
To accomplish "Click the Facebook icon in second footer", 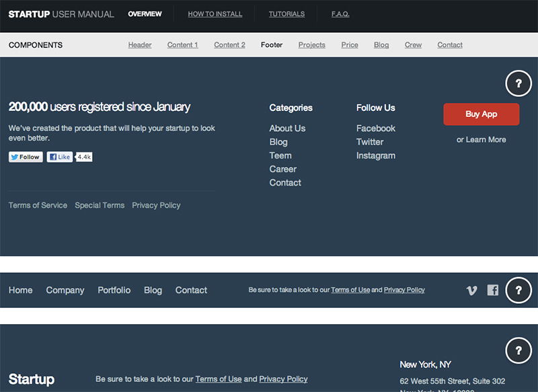I will pyautogui.click(x=493, y=290).
